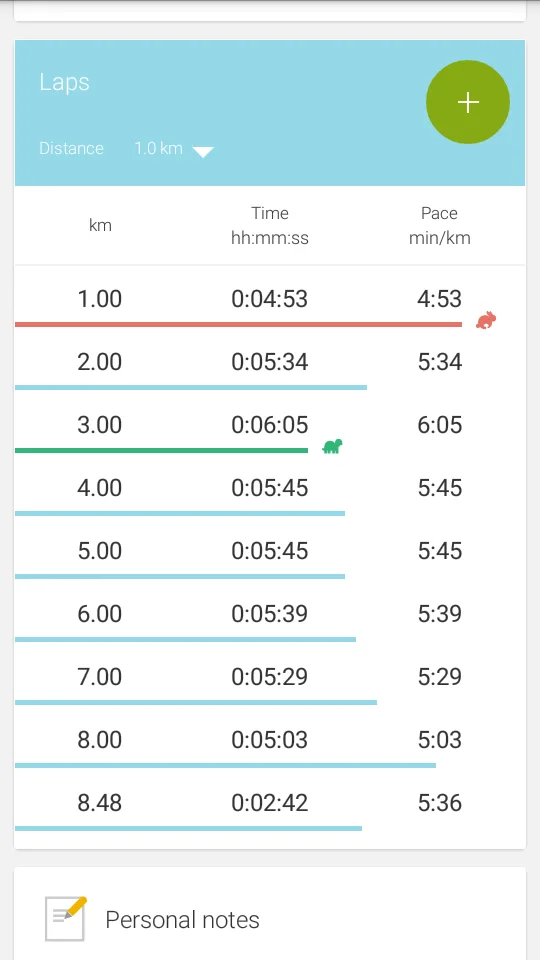Click the green turtle slowest-lap icon
This screenshot has height=960, width=540.
(332, 446)
